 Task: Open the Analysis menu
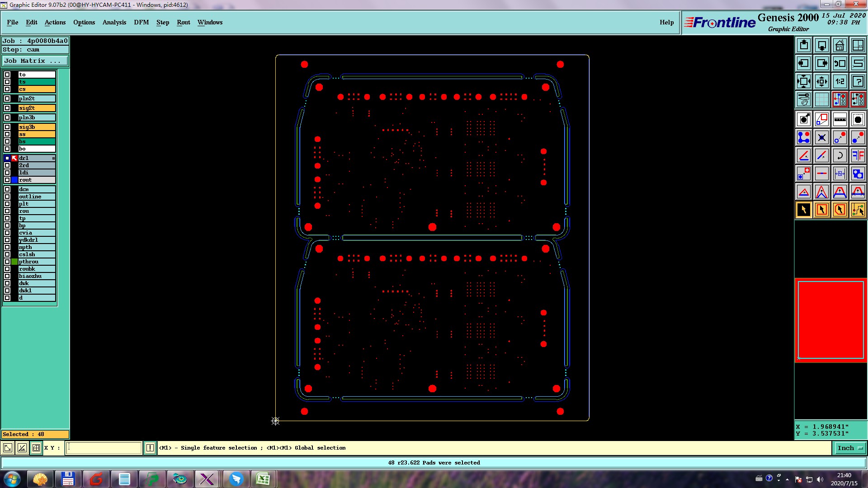click(114, 22)
